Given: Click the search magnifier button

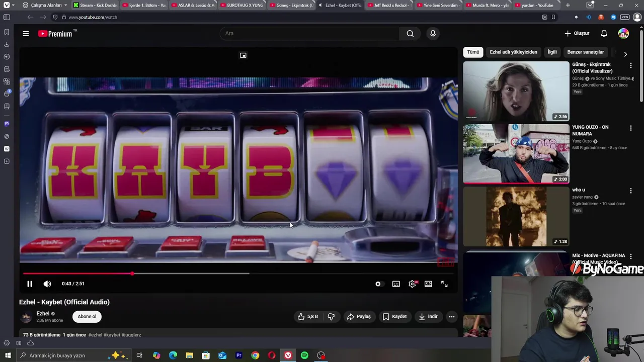Looking at the screenshot, I should click(x=410, y=34).
